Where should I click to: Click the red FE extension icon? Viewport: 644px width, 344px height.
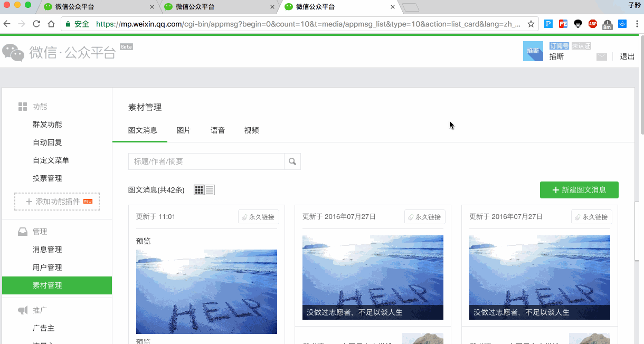563,24
